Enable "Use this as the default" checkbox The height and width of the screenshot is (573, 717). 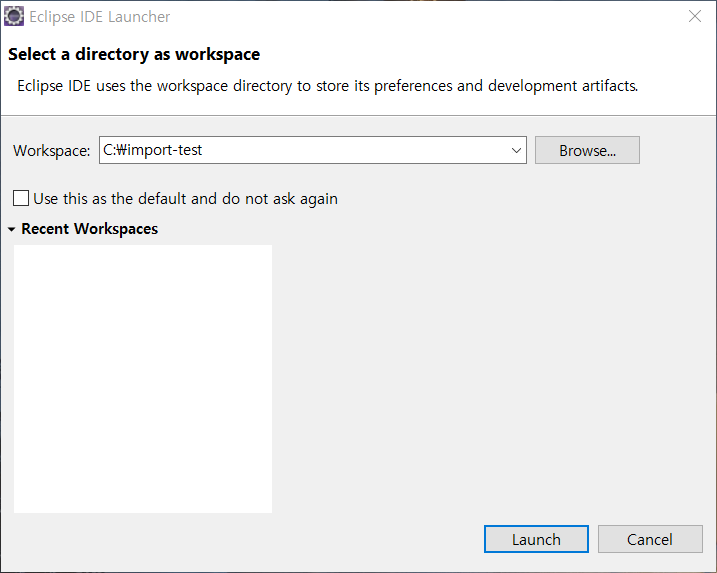(21, 198)
